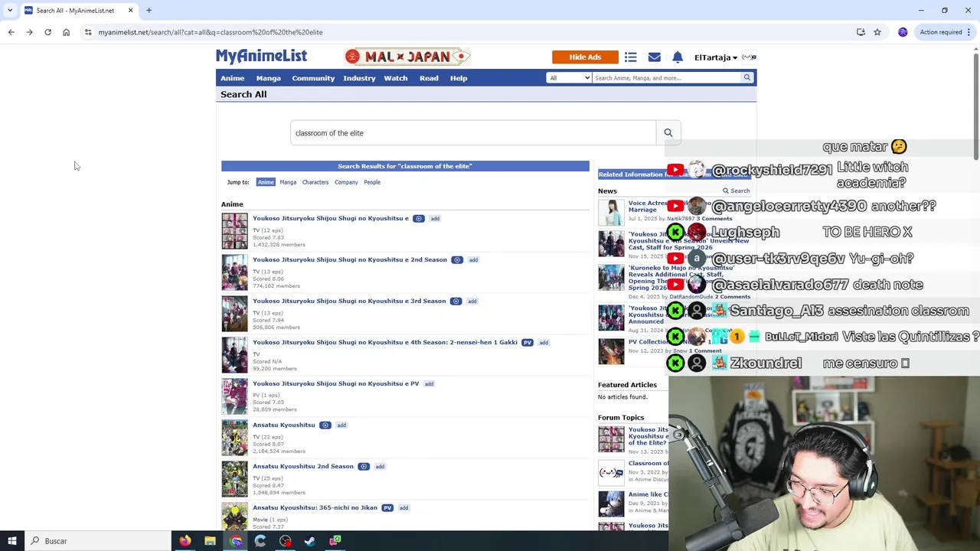Click the Windows Buscar search box

[97, 541]
